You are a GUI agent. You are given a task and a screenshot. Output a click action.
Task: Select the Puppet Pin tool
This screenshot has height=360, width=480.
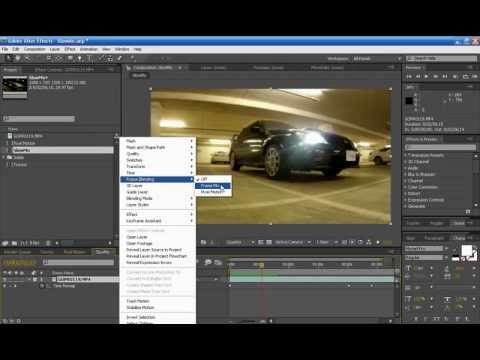pos(132,59)
